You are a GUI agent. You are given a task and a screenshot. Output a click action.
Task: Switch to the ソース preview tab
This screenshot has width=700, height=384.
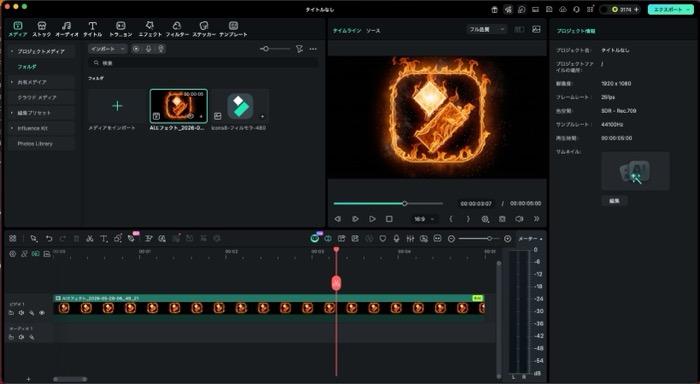(x=373, y=31)
